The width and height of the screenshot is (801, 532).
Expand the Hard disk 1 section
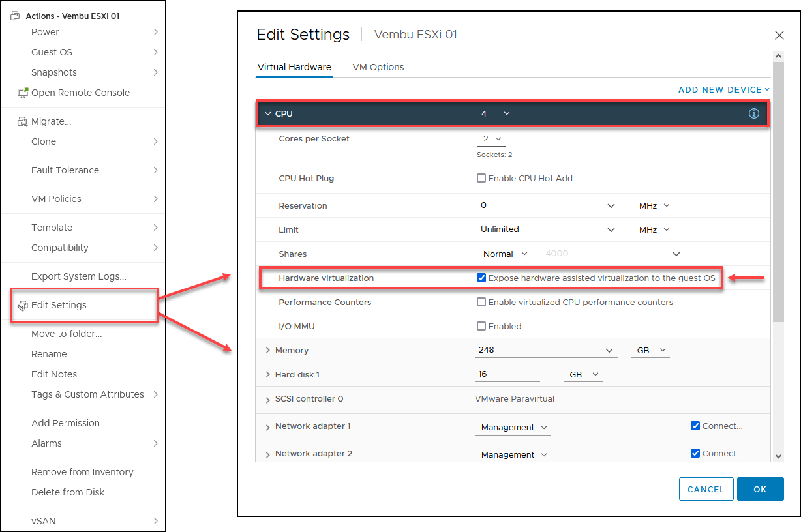(267, 375)
